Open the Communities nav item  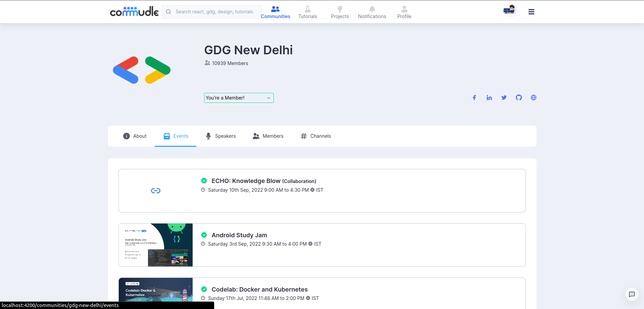(276, 12)
